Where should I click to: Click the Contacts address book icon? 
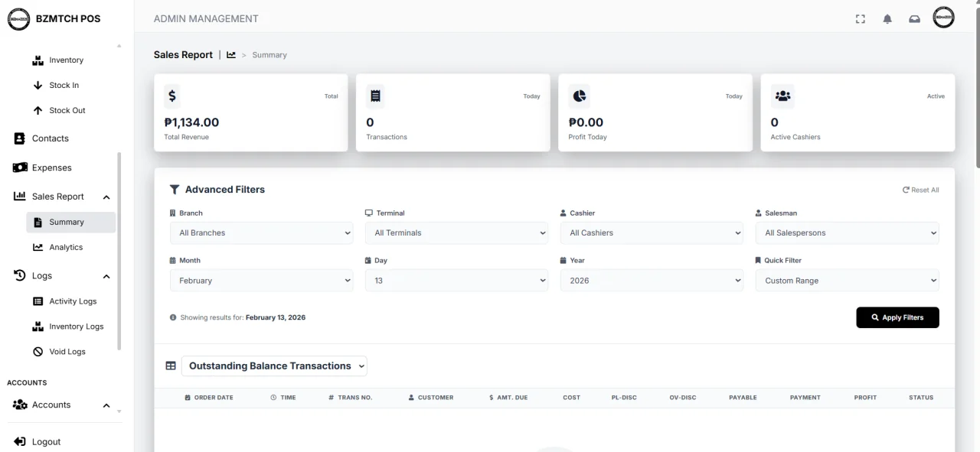click(x=20, y=138)
